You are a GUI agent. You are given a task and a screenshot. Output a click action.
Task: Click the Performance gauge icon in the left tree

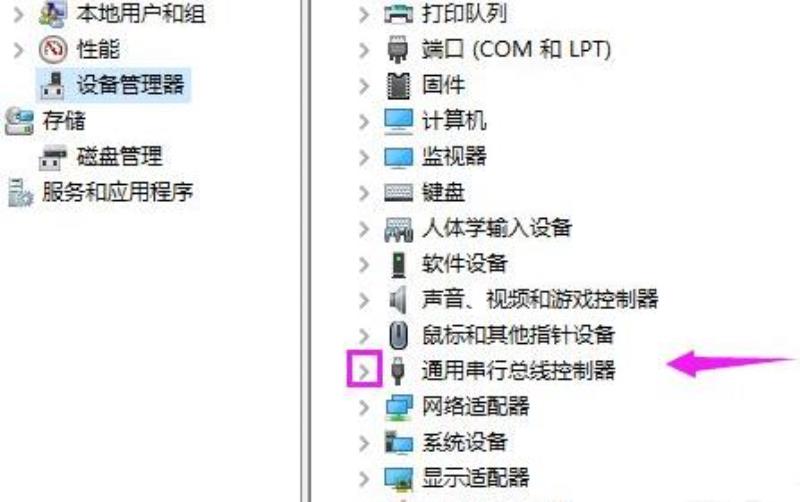53,49
